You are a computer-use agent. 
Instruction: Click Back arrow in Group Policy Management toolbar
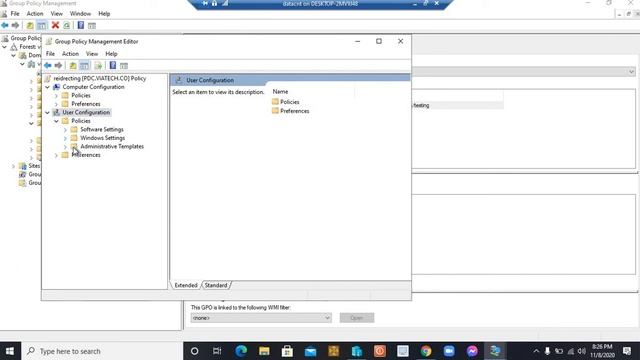point(5,25)
